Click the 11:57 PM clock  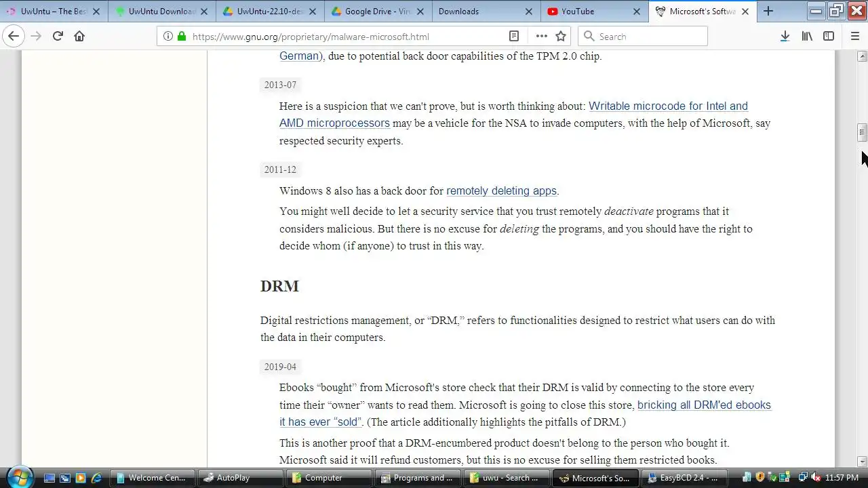[842, 478]
